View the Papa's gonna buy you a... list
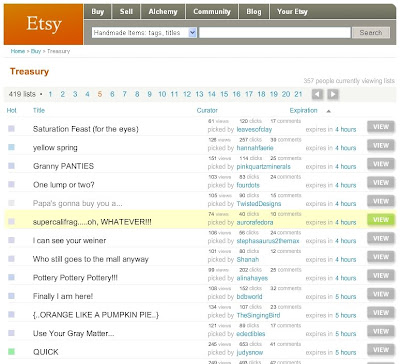The image size is (400, 364). pos(381,201)
